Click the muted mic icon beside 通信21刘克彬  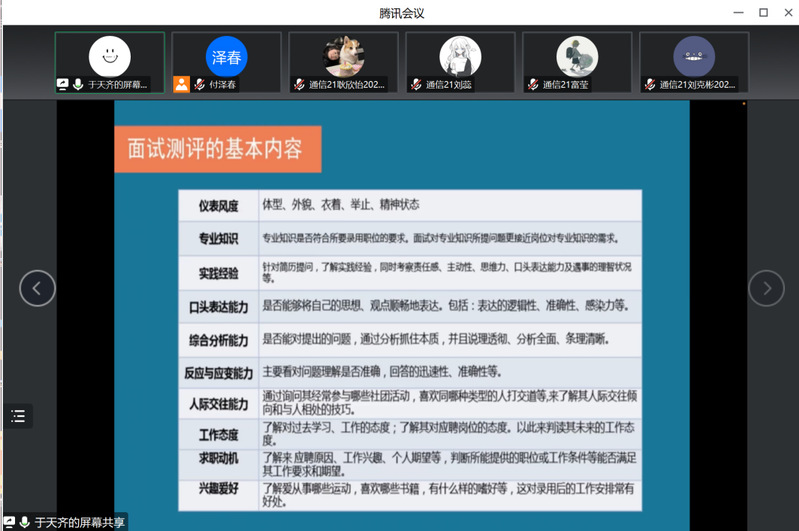point(650,85)
